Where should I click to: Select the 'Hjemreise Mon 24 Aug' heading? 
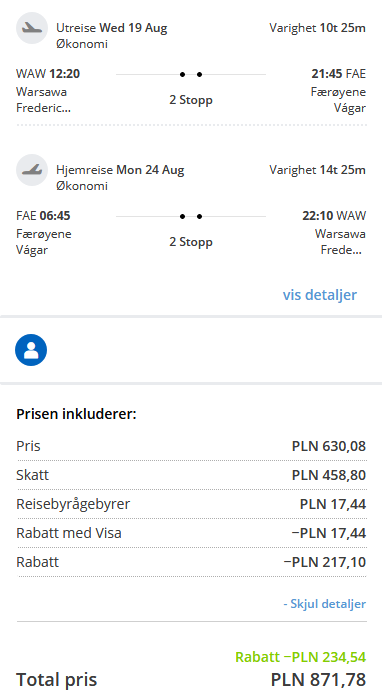(120, 170)
